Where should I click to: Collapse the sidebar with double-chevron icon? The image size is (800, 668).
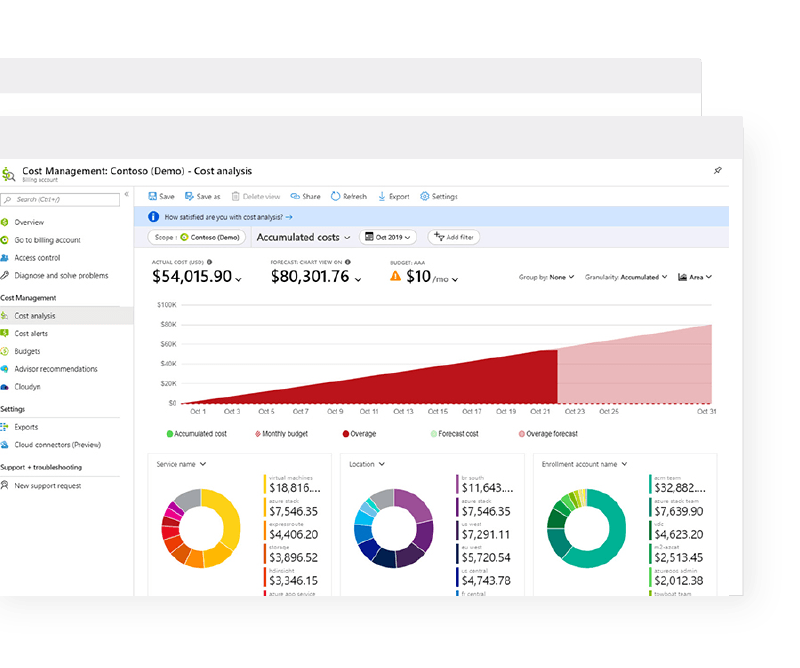click(127, 194)
